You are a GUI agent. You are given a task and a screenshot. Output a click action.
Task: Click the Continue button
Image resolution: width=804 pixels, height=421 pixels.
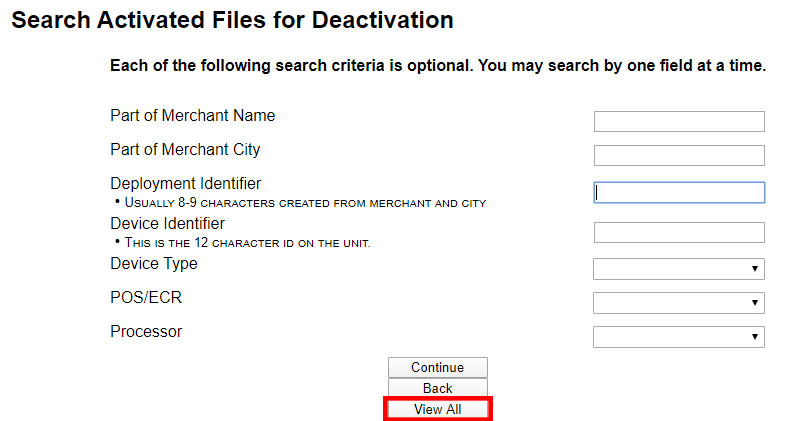(437, 367)
